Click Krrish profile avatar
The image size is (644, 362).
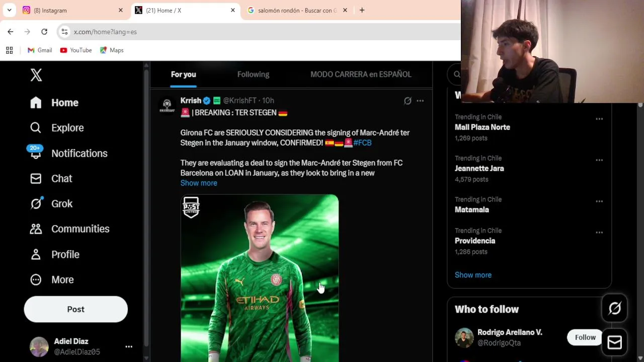point(167,105)
